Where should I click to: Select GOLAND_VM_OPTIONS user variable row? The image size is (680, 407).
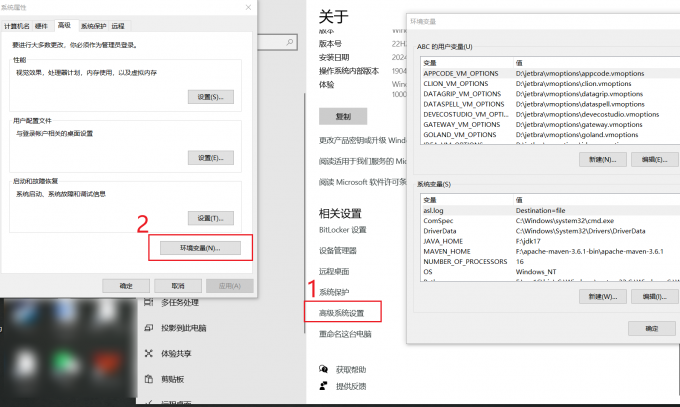pyautogui.click(x=550, y=135)
